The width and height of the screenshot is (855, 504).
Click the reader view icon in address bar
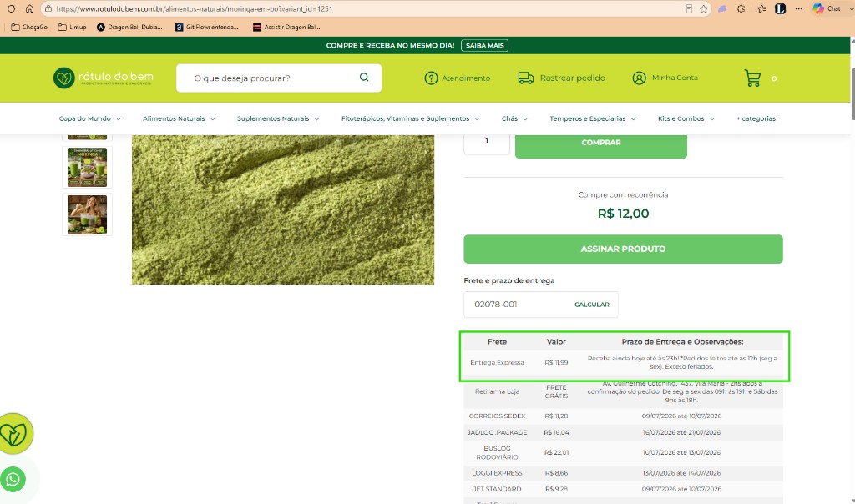689,8
